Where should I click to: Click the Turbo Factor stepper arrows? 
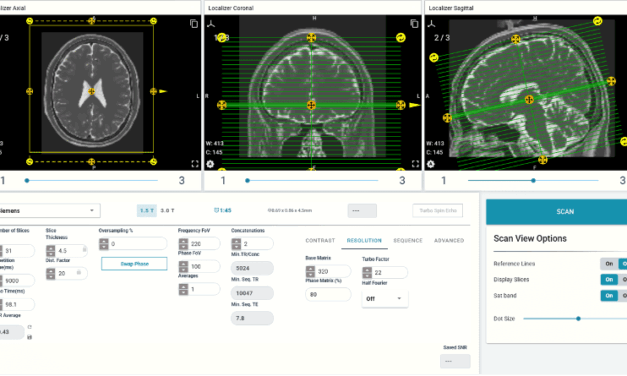pyautogui.click(x=367, y=273)
